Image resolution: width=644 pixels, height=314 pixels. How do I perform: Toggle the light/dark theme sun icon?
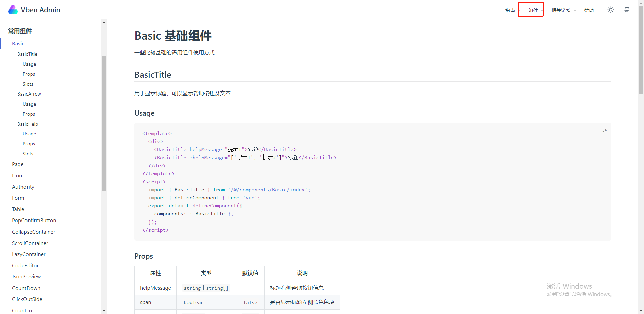click(611, 10)
